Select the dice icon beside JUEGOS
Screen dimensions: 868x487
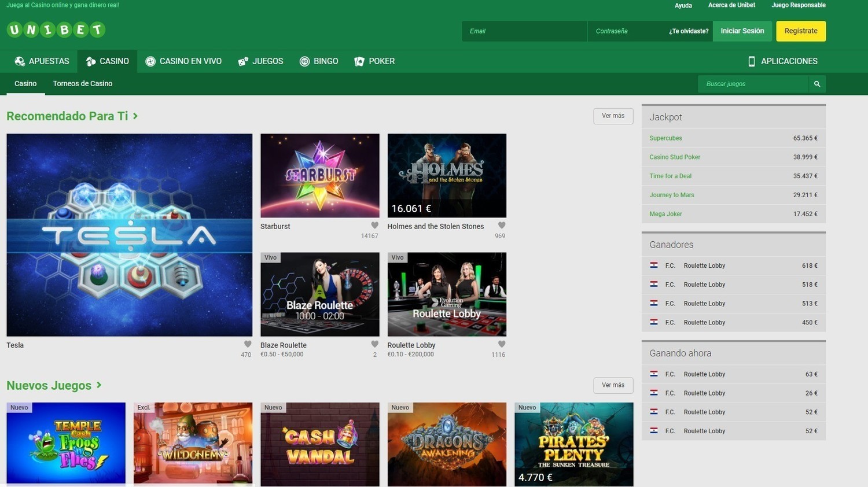pos(242,61)
